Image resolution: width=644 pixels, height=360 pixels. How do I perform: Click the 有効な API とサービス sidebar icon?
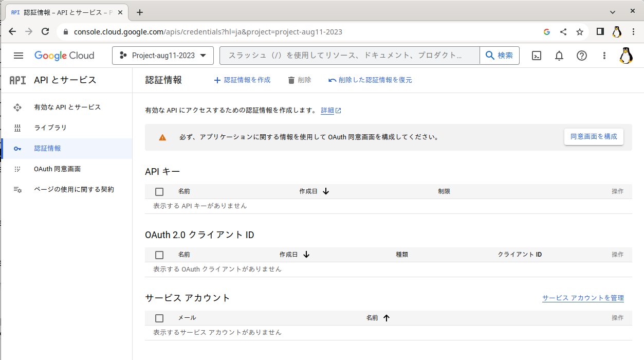17,107
